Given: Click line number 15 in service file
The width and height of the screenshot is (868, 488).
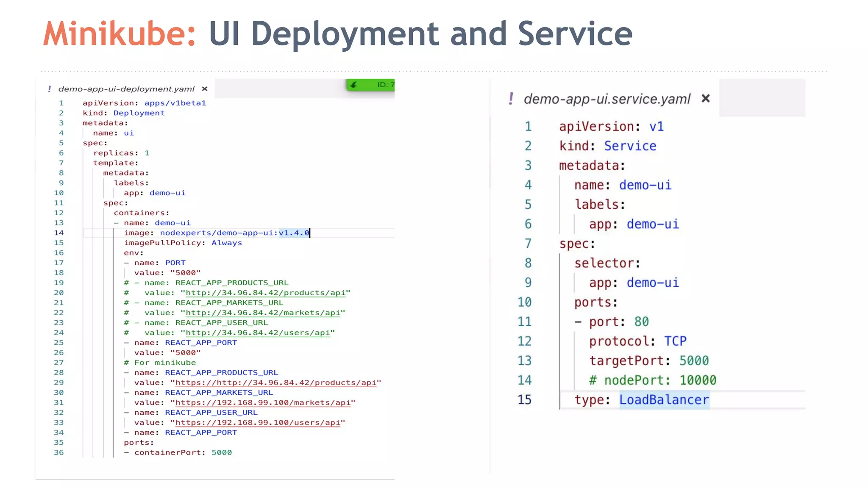Looking at the screenshot, I should (x=524, y=400).
